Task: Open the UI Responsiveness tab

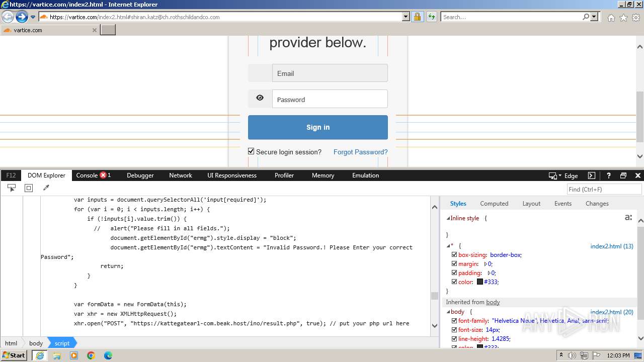Action: pyautogui.click(x=232, y=175)
